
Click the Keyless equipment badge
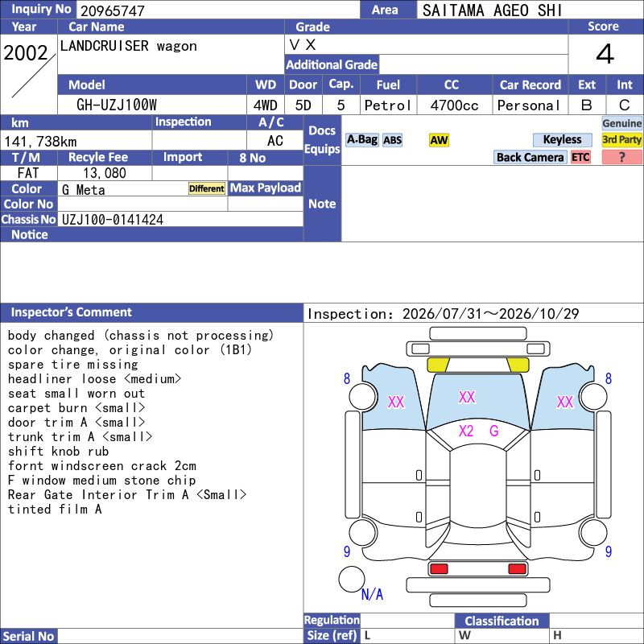(x=562, y=139)
